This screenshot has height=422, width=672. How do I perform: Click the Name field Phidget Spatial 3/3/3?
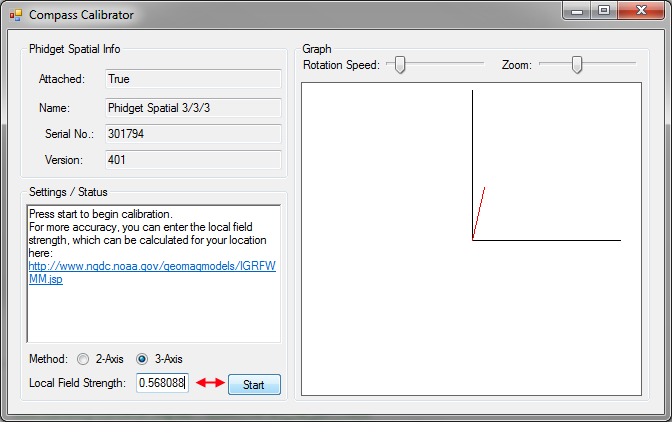[x=193, y=108]
